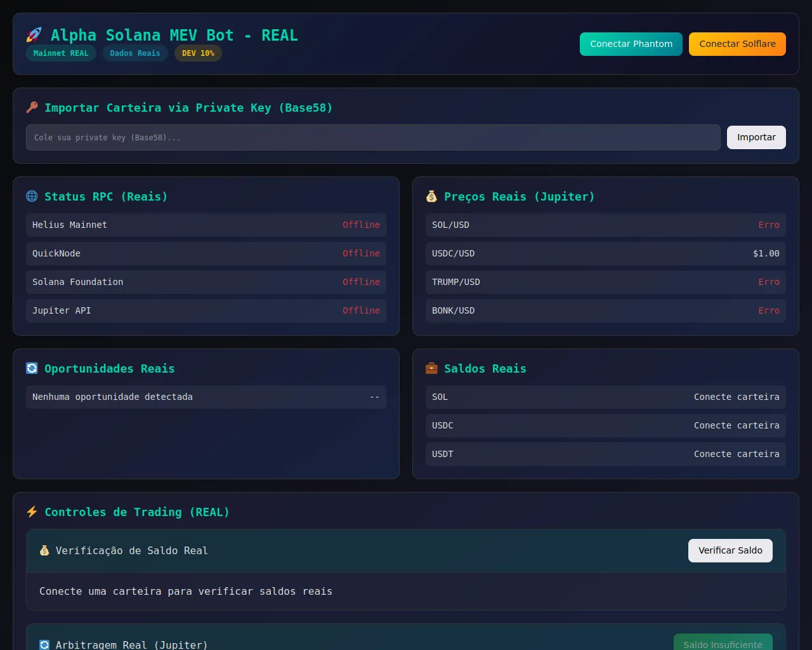Click the Verificação de Saldo Real label
The image size is (812, 650).
(131, 550)
